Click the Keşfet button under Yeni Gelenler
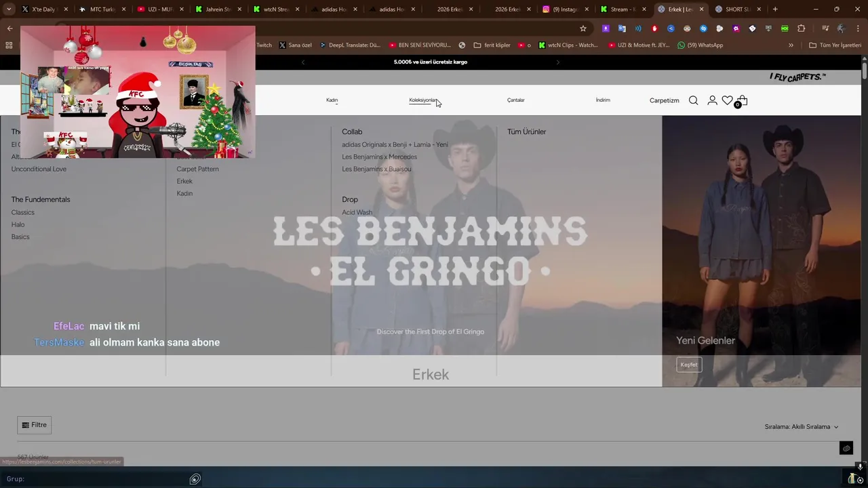This screenshot has width=868, height=488. pyautogui.click(x=688, y=365)
